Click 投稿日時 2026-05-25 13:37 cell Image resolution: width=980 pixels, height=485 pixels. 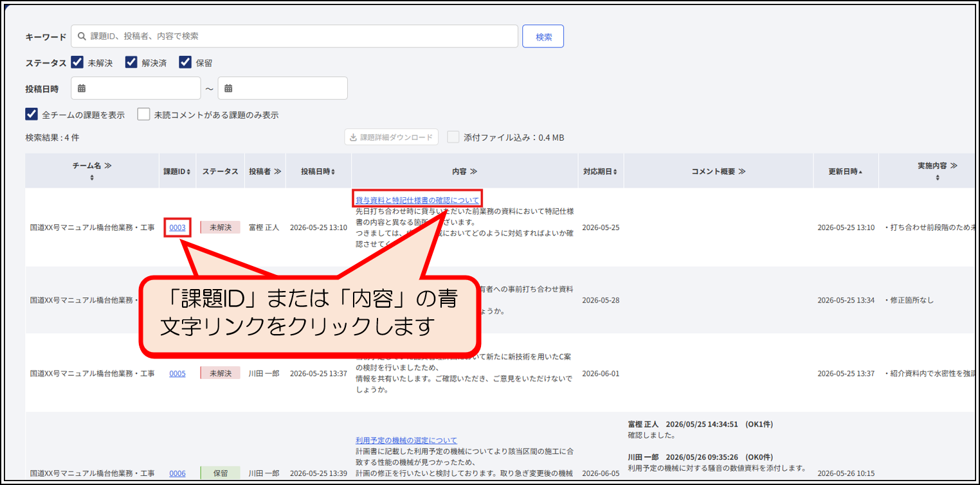coord(318,373)
